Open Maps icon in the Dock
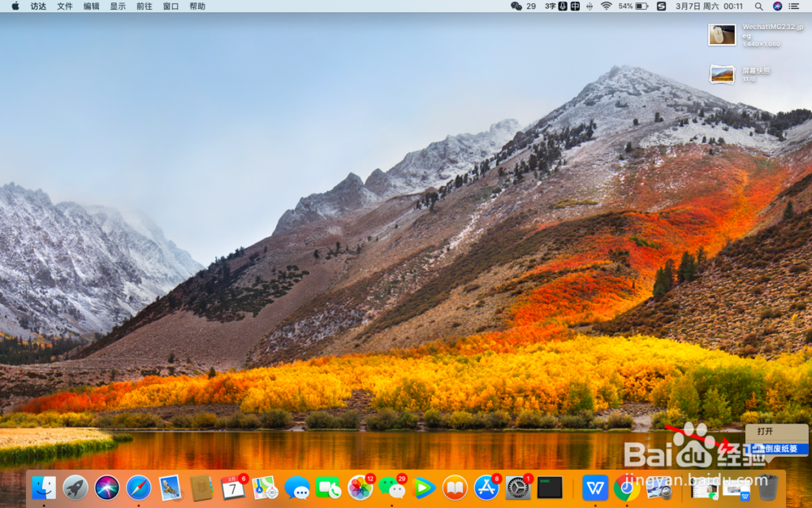The width and height of the screenshot is (812, 508). (266, 488)
